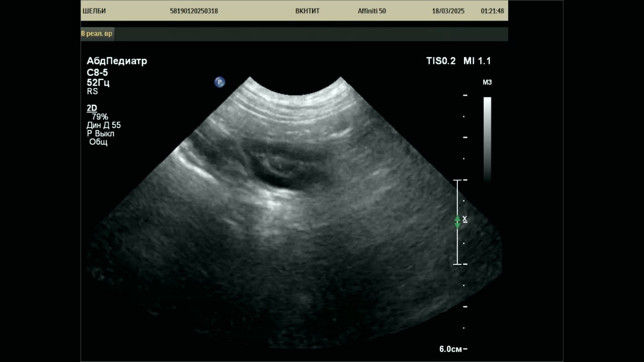The height and width of the screenshot is (362, 644).
Task: Click the 'MI 1.1' mechanical index value
Action: (x=477, y=61)
